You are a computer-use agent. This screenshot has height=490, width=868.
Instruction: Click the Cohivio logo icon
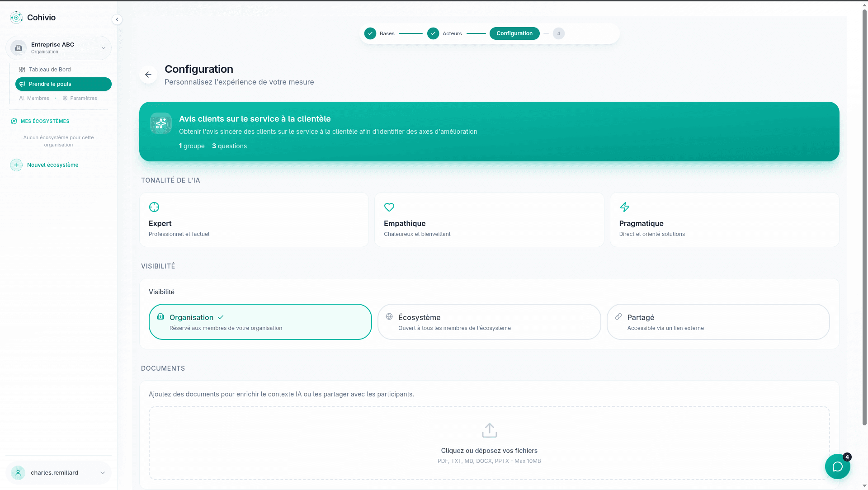point(16,18)
